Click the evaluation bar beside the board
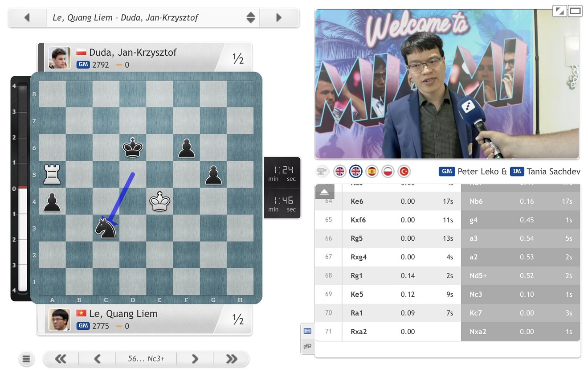Screen dimensions: 588x369 tap(20, 188)
